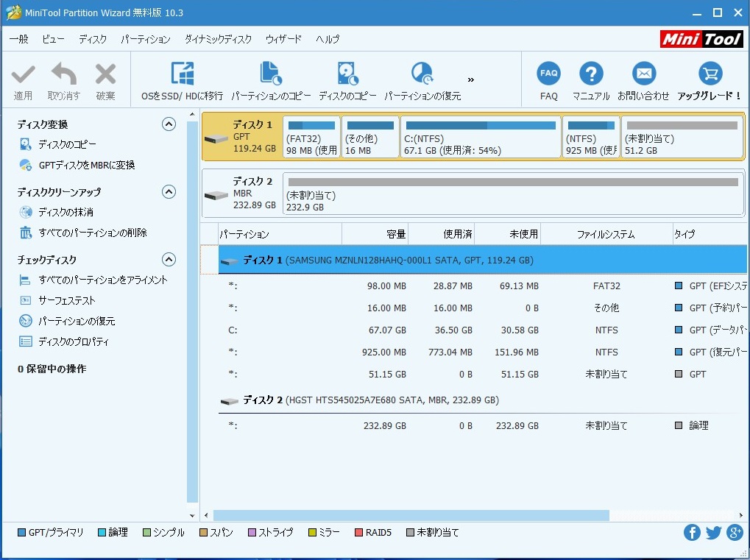Click the horizontal scrollbar below the partition list
750x560 pixels.
click(411, 516)
